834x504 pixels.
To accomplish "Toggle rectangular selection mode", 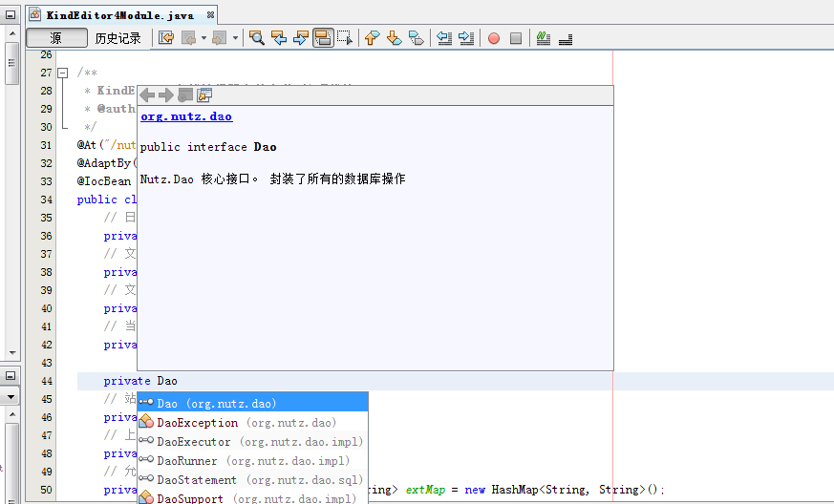I will point(345,38).
